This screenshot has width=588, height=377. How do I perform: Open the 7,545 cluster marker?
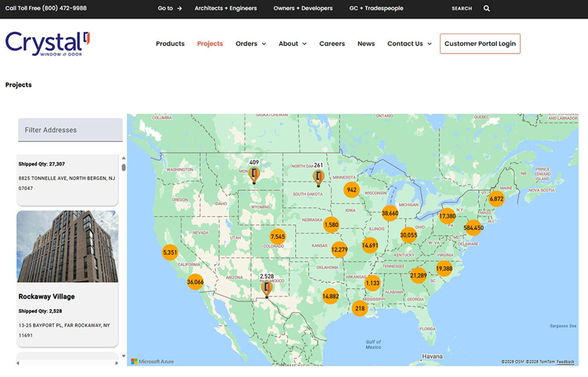278,237
